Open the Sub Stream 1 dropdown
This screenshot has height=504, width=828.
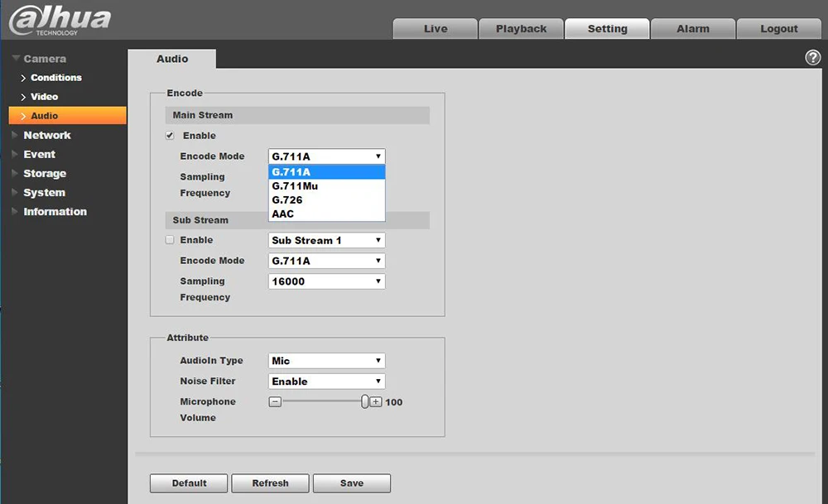coord(326,240)
